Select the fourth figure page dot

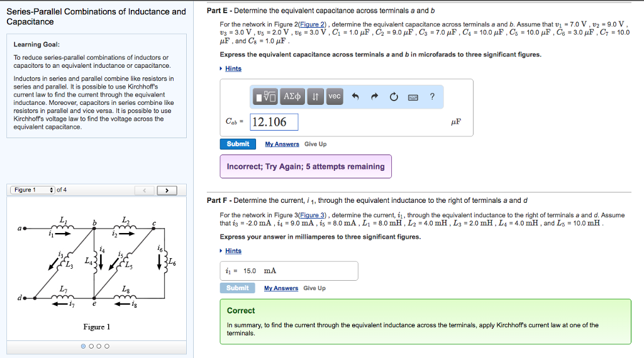(107, 347)
